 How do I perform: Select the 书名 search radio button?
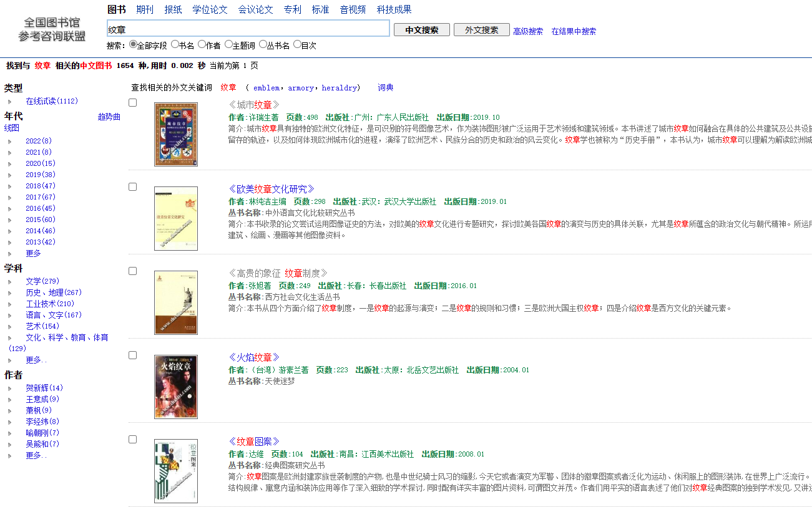click(175, 44)
